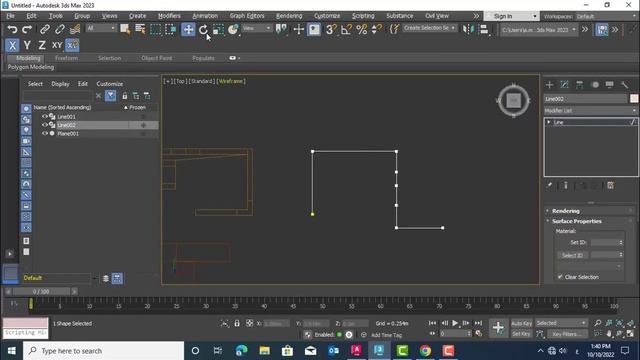Activate the Select and Move tool
Viewport: 640px width, 360px height.
[188, 29]
